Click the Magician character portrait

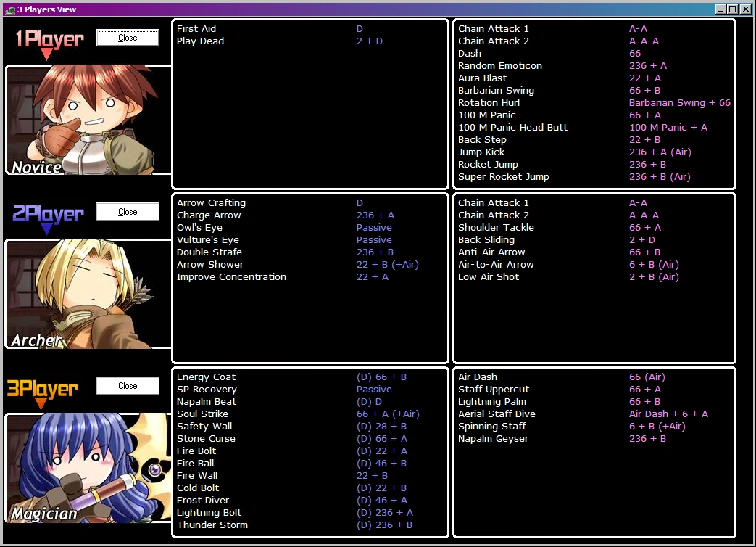tap(88, 468)
